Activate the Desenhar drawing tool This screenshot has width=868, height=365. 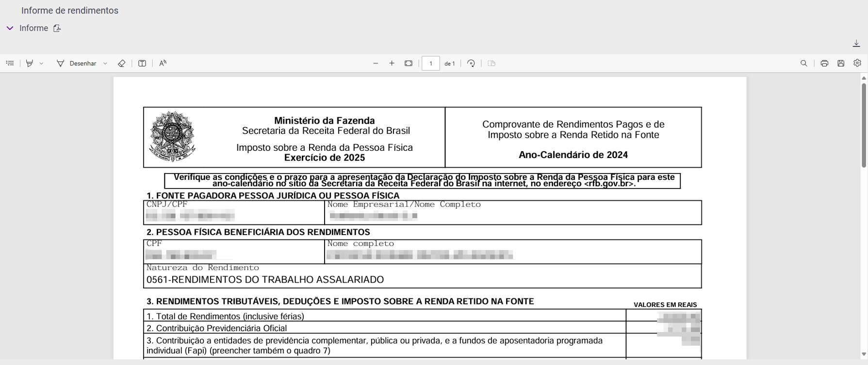pyautogui.click(x=77, y=63)
